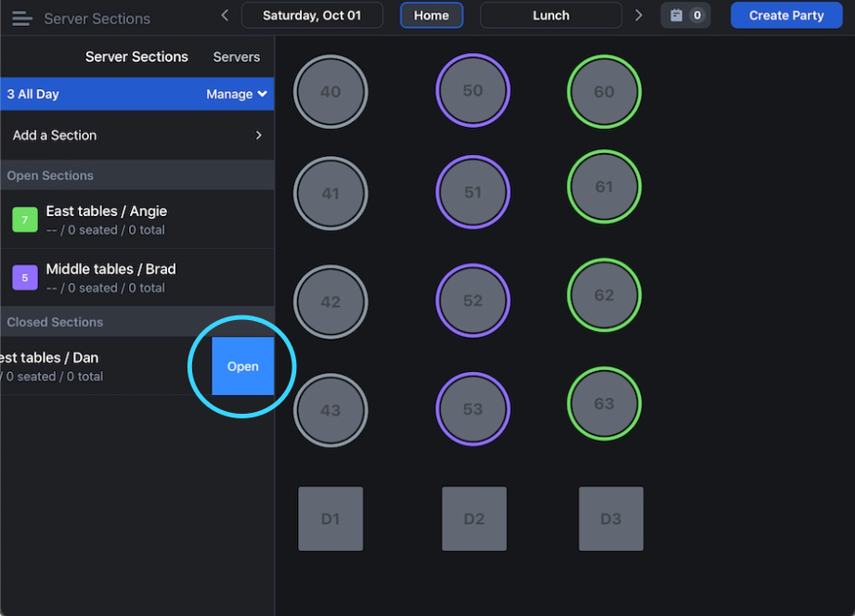The width and height of the screenshot is (855, 616).
Task: Click the Open Sections header
Action: [136, 175]
